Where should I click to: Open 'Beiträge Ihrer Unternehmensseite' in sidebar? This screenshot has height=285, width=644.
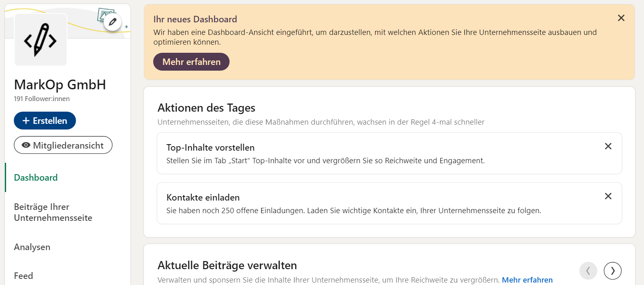[53, 212]
